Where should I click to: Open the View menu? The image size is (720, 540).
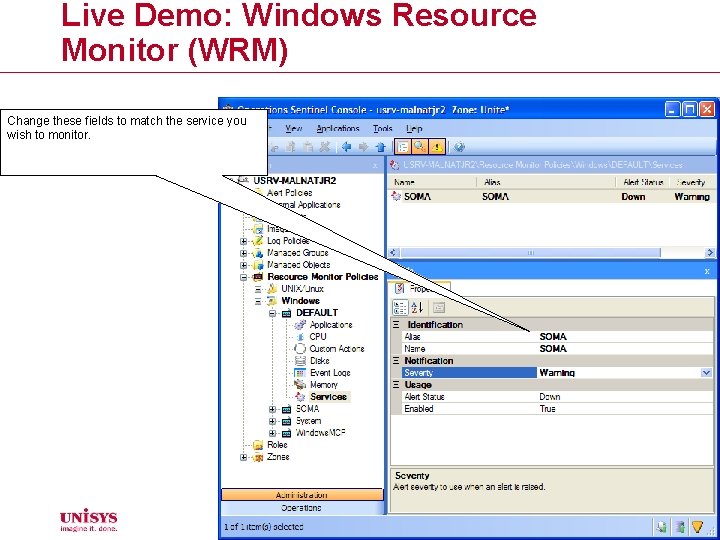click(x=293, y=129)
